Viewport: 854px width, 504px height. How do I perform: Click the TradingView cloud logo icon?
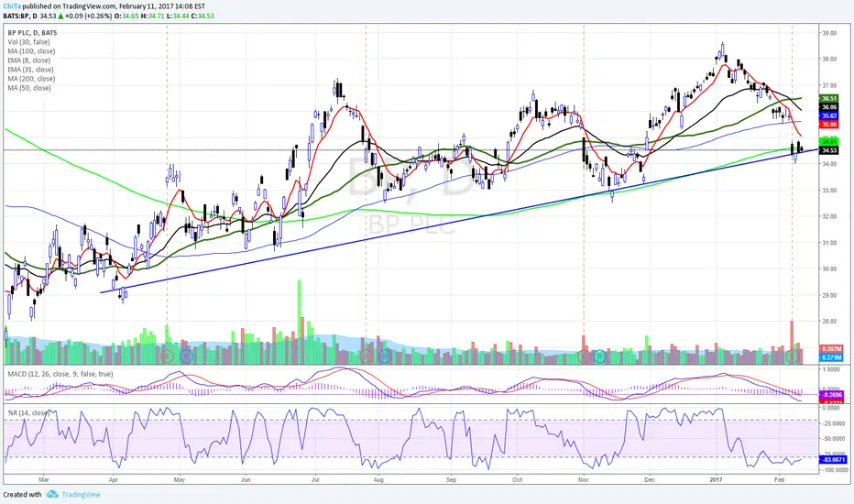pyautogui.click(x=52, y=494)
